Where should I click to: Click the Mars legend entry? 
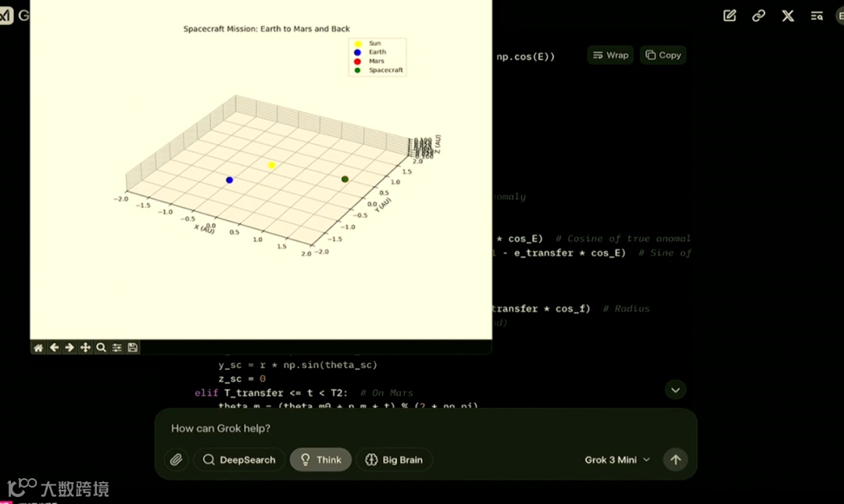[x=376, y=61]
